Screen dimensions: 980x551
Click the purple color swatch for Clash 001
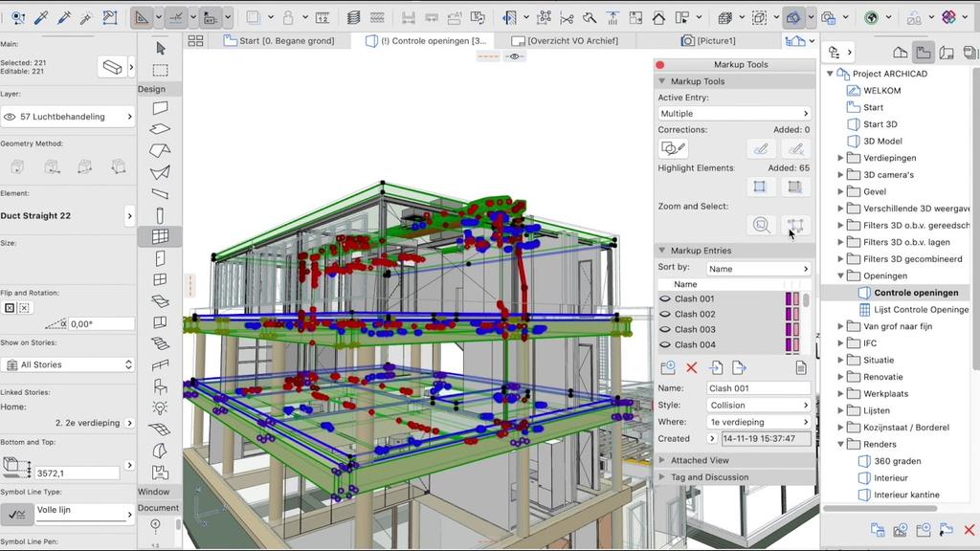789,298
